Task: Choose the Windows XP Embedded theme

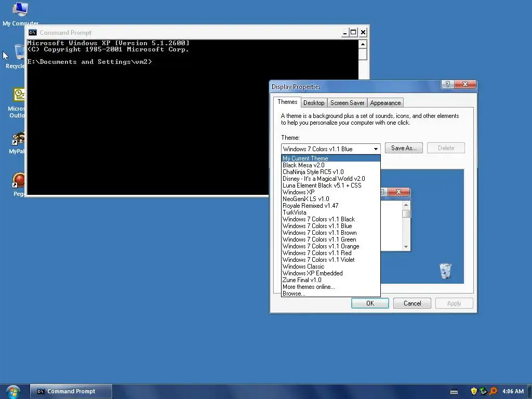Action: (331, 273)
